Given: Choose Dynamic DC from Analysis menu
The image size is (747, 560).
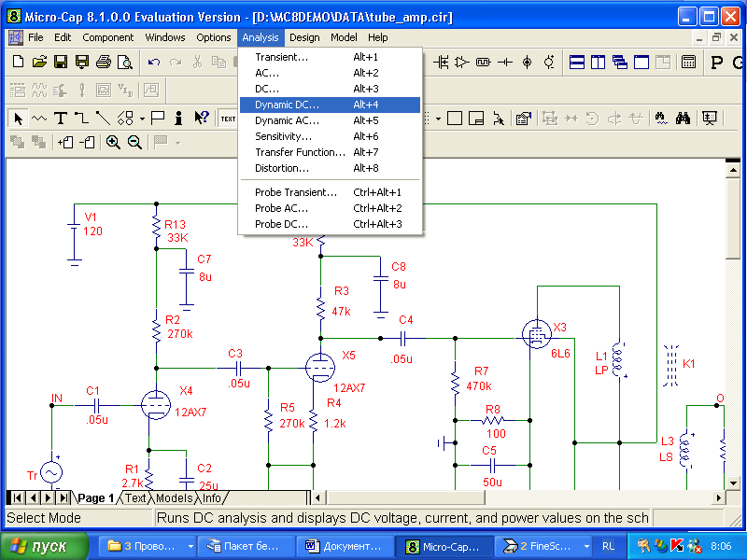Looking at the screenshot, I should 288,105.
